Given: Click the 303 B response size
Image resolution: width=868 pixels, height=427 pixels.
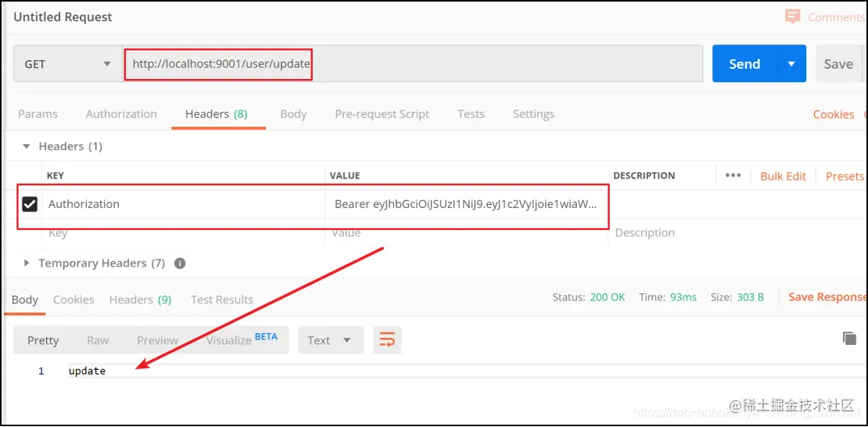Looking at the screenshot, I should [751, 297].
